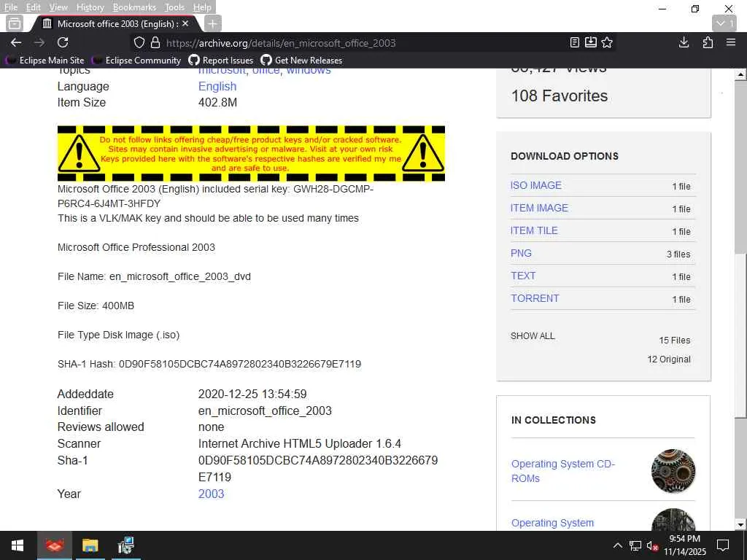
Task: Click the installer app taskbar icon
Action: pyautogui.click(x=125, y=545)
